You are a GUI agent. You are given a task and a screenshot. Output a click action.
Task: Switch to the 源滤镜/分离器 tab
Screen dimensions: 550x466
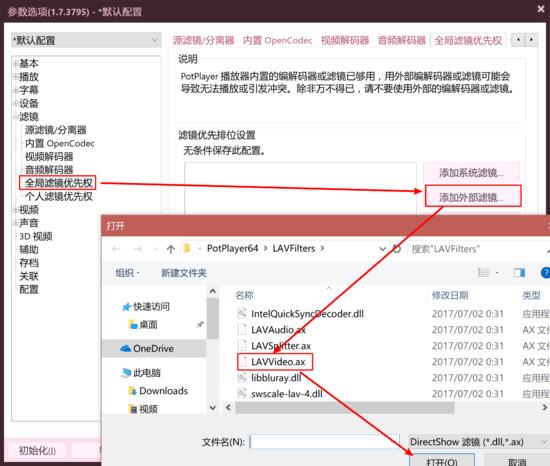point(203,40)
